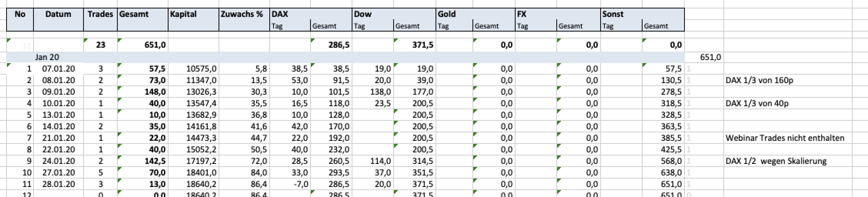Select the Sonst group header cell
Viewport: 868px width, 197px height.
tap(643, 14)
